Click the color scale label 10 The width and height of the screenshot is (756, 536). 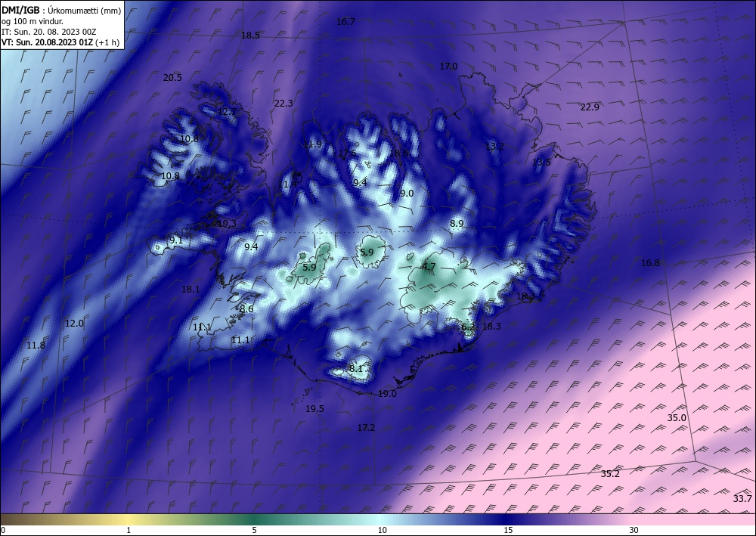click(382, 530)
